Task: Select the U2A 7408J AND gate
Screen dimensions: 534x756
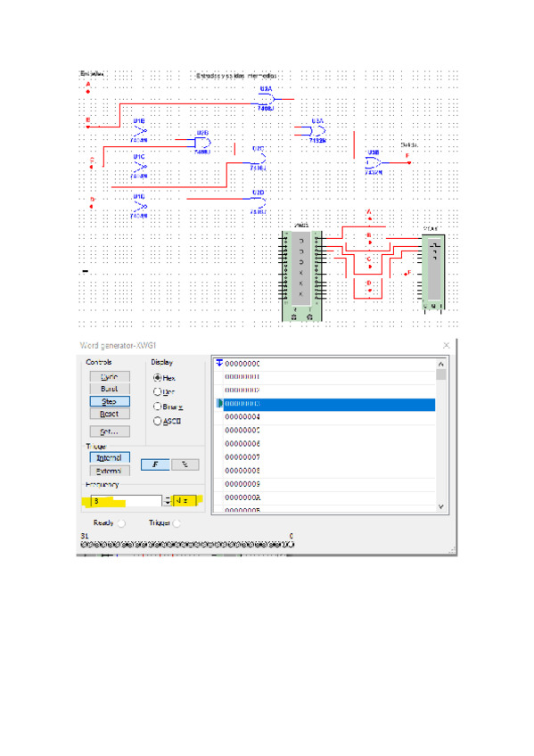Action: click(266, 100)
